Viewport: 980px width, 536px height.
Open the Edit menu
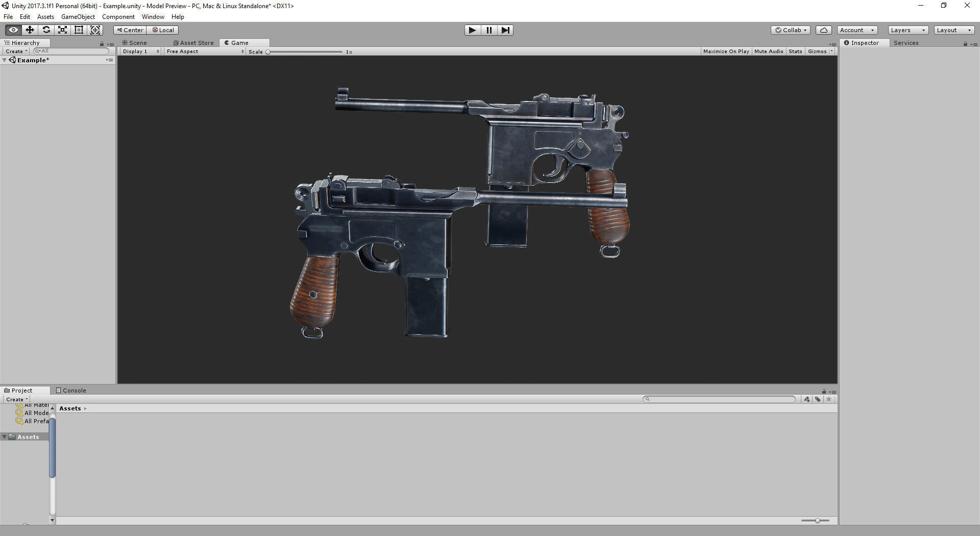click(x=25, y=17)
